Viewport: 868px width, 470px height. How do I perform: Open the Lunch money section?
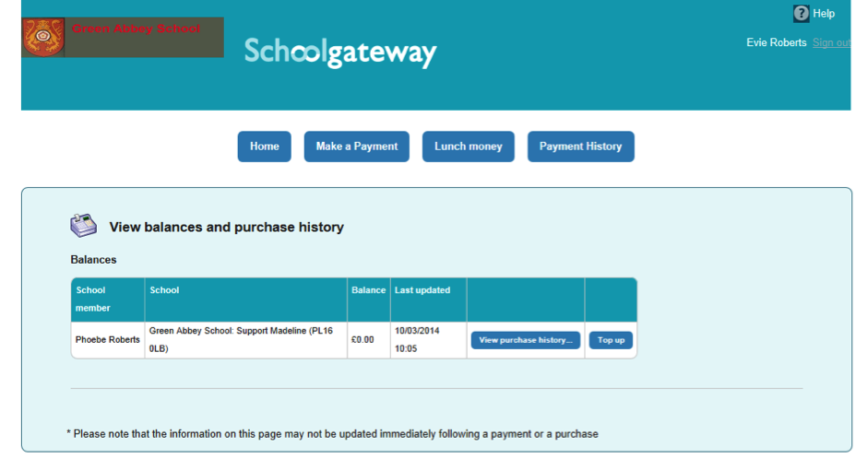point(469,147)
